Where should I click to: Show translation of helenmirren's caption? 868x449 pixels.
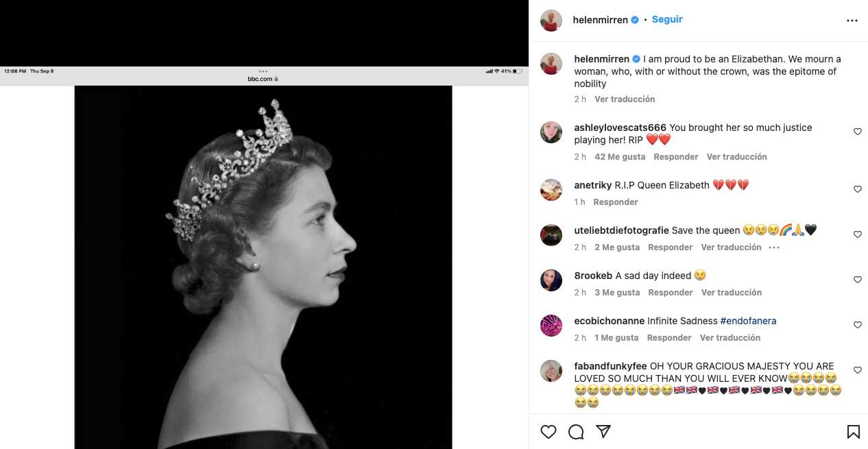pyautogui.click(x=625, y=99)
